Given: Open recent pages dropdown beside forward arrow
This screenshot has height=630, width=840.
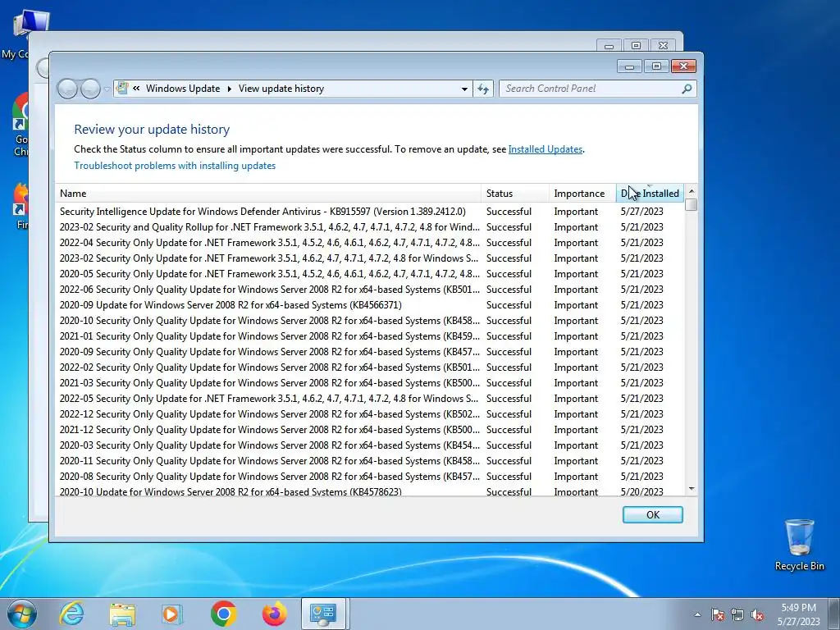Looking at the screenshot, I should (x=107, y=89).
